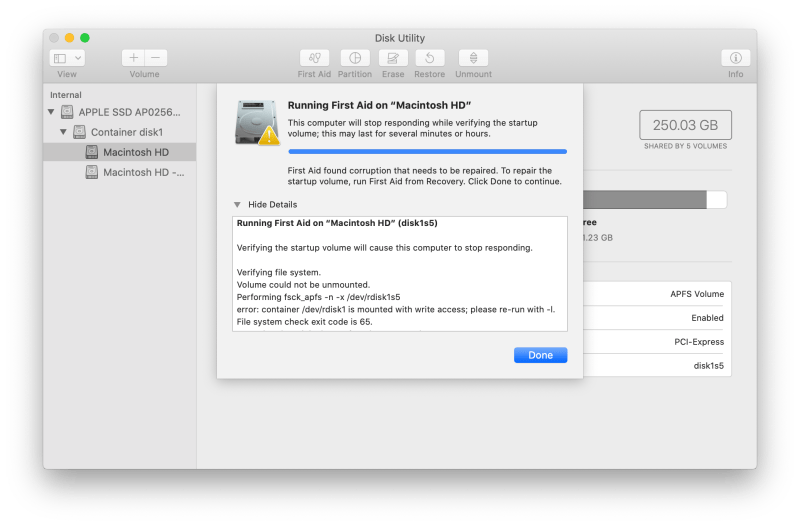Click the First Aid progress bar
This screenshot has height=526, width=800.
[x=428, y=152]
